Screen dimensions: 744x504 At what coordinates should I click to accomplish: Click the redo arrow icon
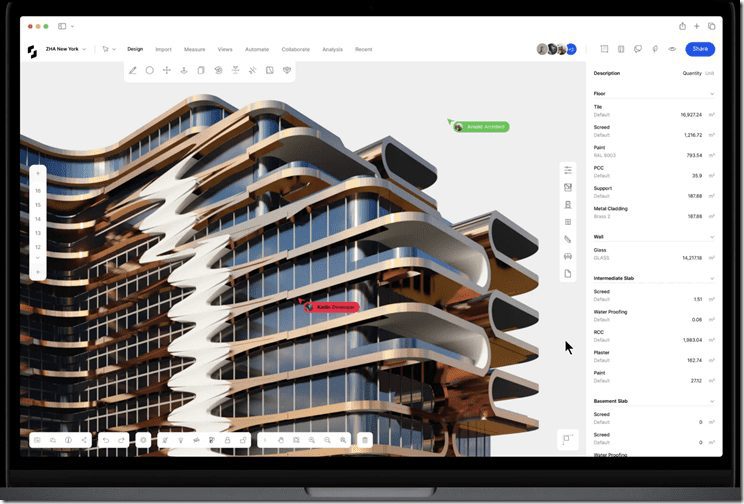pos(122,440)
